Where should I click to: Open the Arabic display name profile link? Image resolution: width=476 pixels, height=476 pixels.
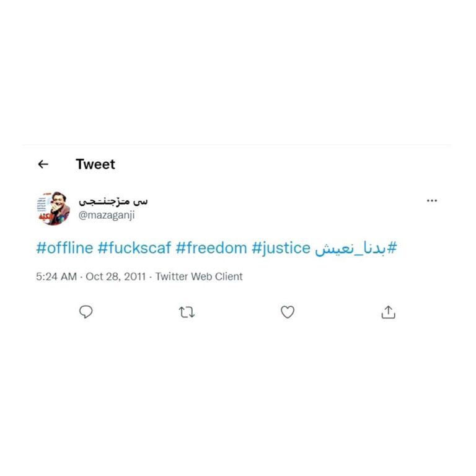click(x=113, y=201)
